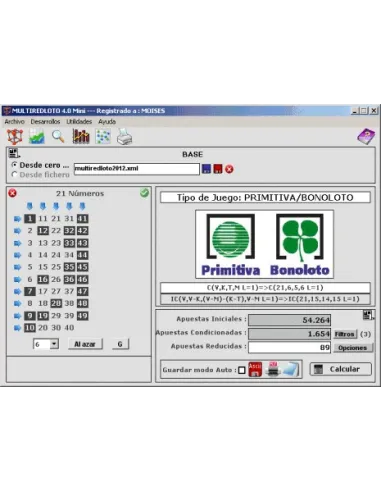Click the multiredloto2012.xml filename field
This screenshot has width=381, height=492.
(137, 169)
